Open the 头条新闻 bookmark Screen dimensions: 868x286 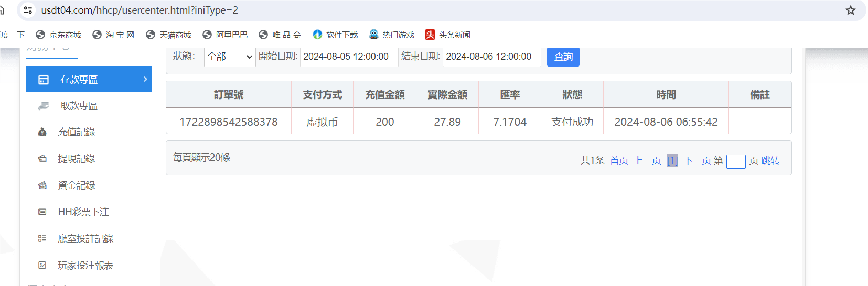click(447, 35)
